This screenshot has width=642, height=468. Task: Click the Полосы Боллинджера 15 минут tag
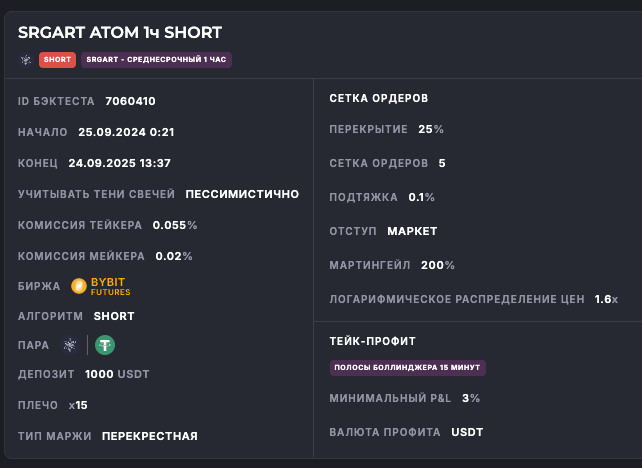tap(407, 367)
